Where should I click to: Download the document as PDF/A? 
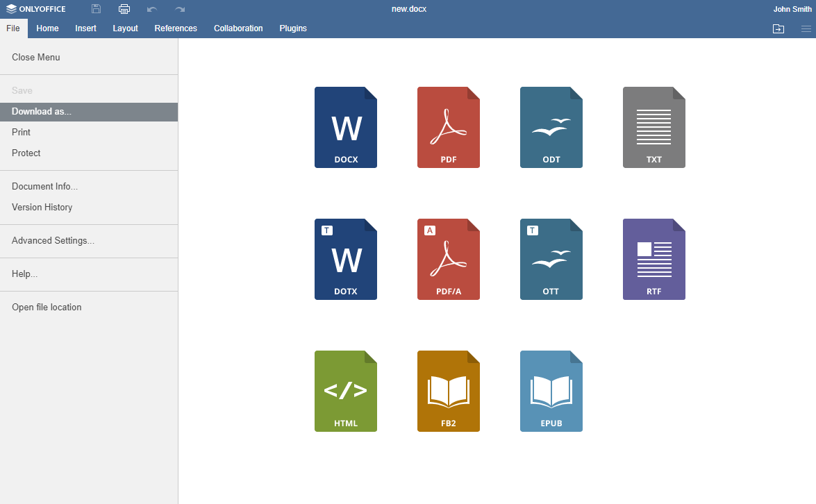point(449,259)
